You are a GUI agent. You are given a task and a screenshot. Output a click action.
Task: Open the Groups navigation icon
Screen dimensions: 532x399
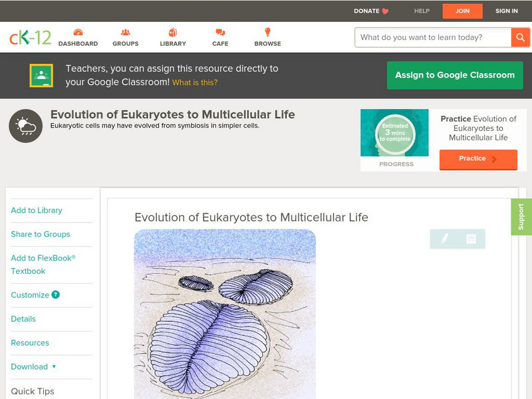pos(125,33)
